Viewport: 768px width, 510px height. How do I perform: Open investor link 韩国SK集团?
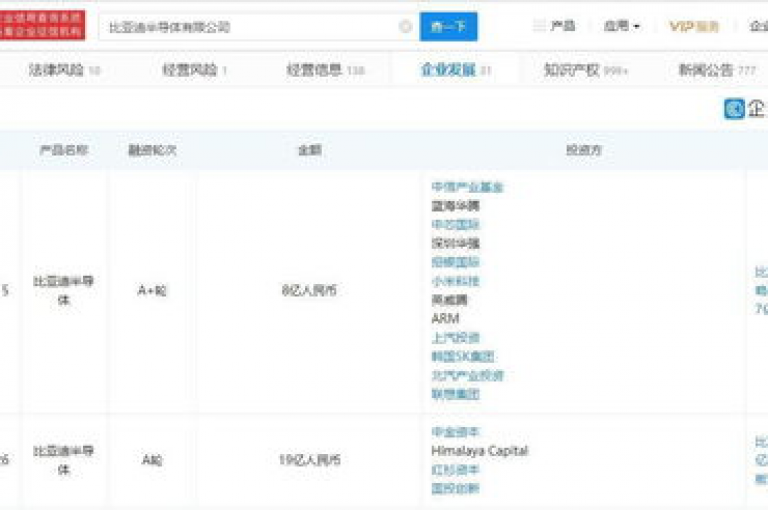point(463,357)
